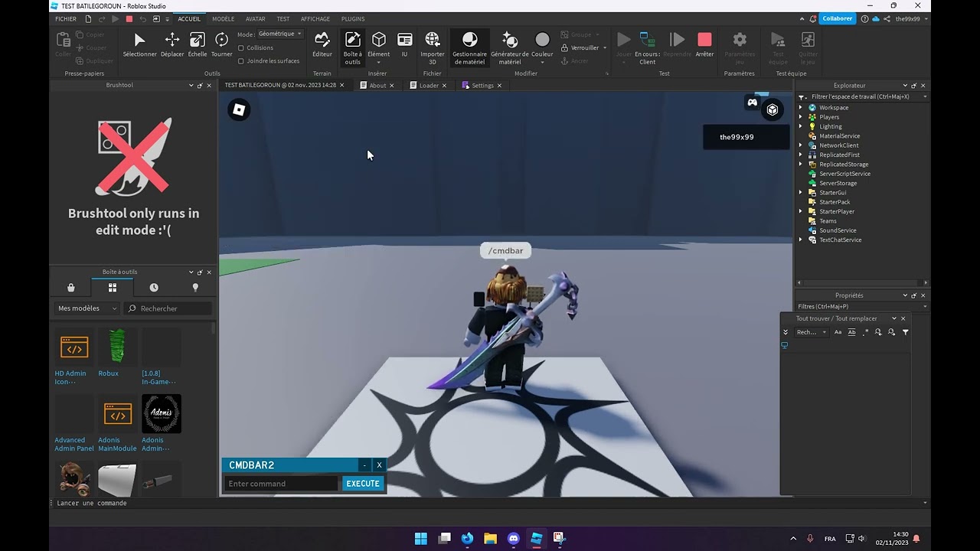Open the TEST ribbon tab
This screenshot has height=551, width=980.
pyautogui.click(x=283, y=19)
